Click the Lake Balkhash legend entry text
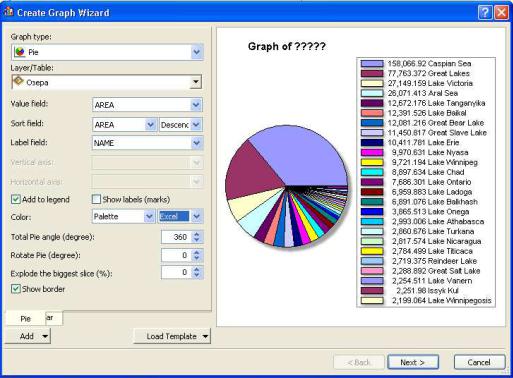Screen dimensions: 513x378 (x=435, y=202)
